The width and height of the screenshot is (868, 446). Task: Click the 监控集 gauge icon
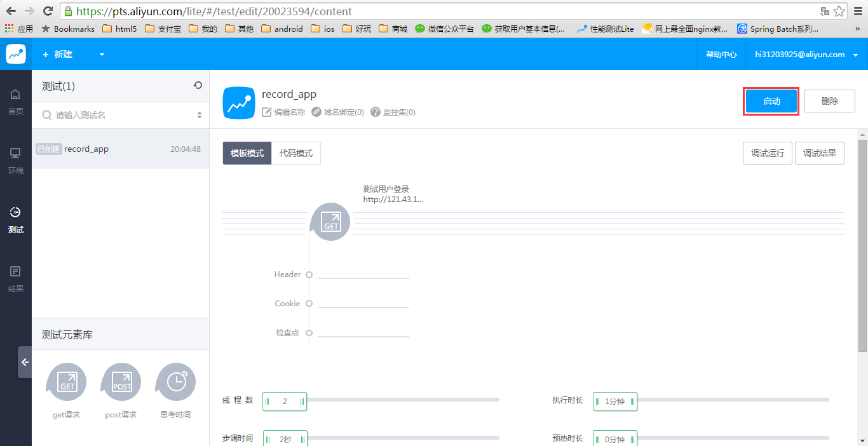point(376,112)
